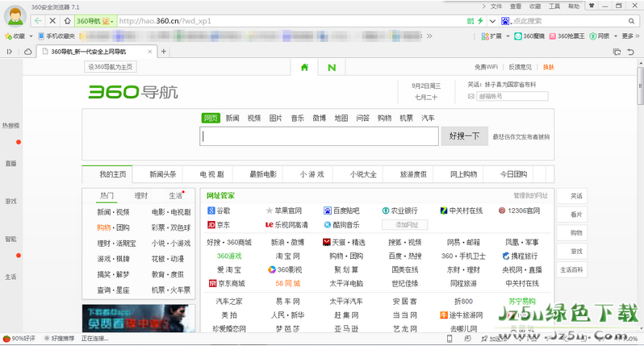This screenshot has width=644, height=346.
Task: Click the 谷歌 site icon link
Action: 219,211
